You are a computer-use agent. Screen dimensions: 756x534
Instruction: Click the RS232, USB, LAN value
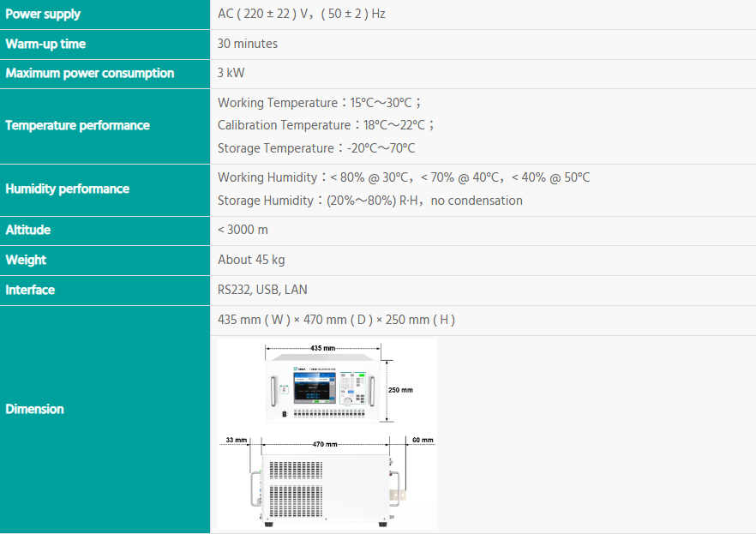click(262, 290)
